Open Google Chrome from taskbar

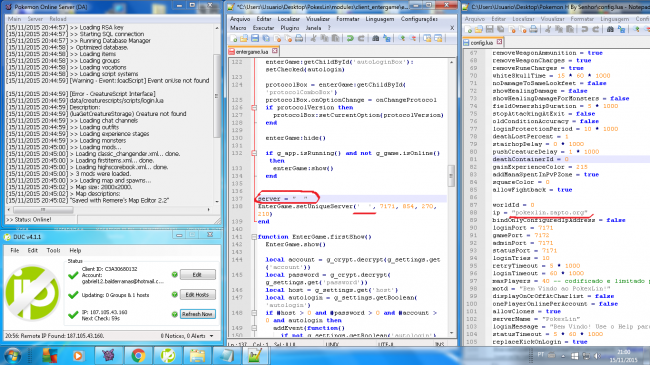point(138,356)
